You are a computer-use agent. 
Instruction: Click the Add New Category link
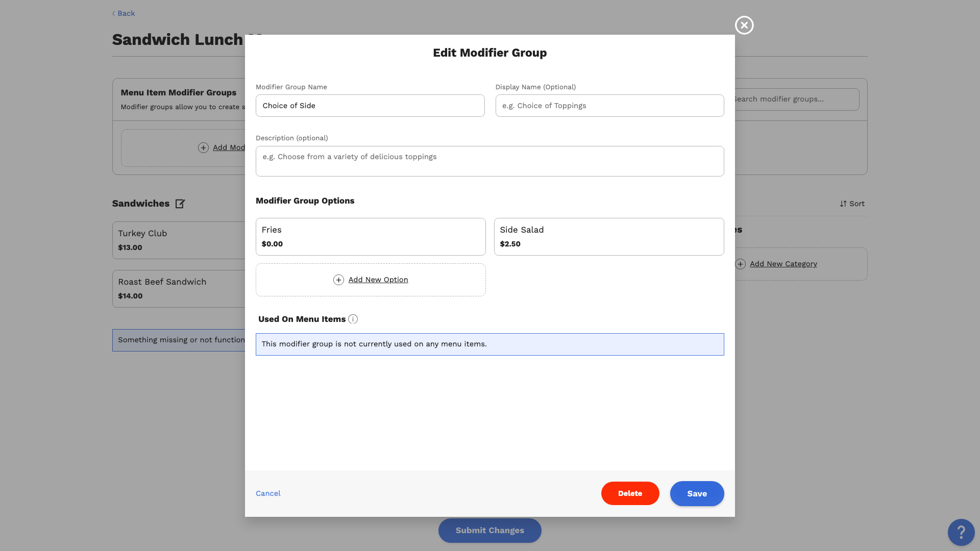(783, 264)
